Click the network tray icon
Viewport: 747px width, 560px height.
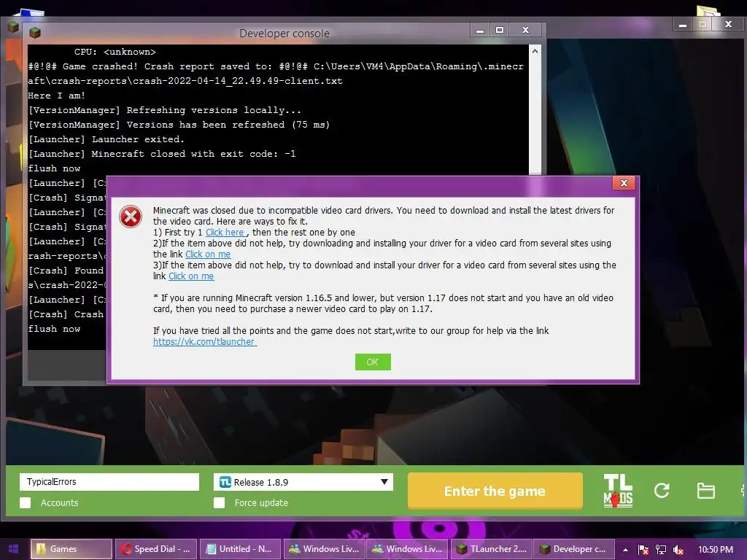click(661, 550)
